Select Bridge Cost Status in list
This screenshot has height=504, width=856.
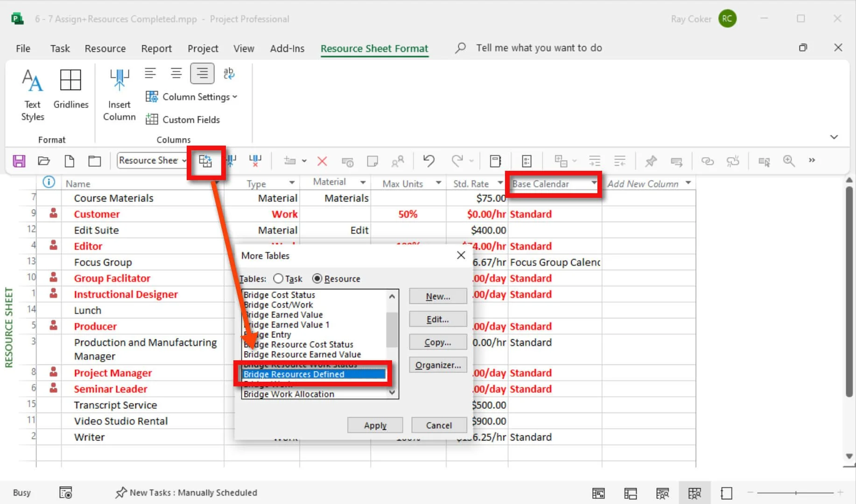(279, 295)
